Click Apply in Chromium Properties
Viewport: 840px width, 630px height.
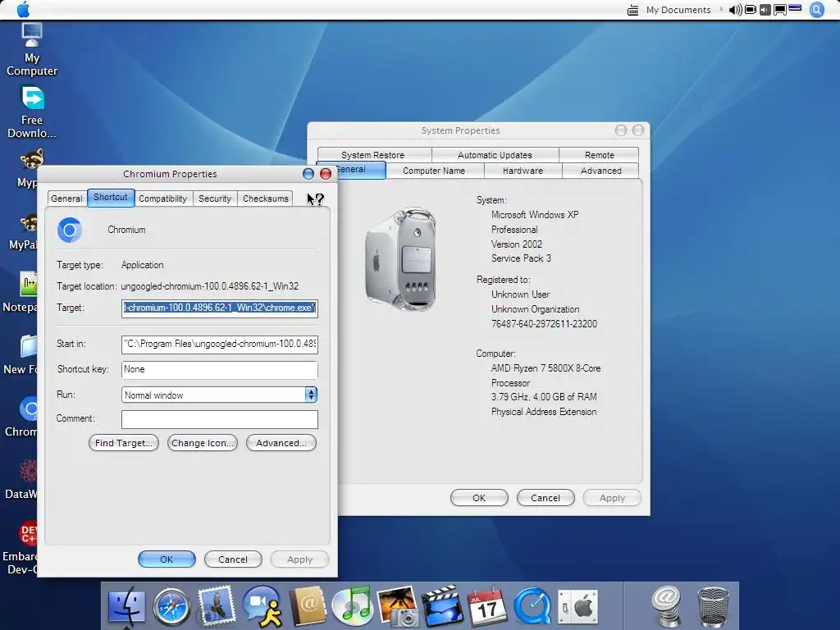299,559
